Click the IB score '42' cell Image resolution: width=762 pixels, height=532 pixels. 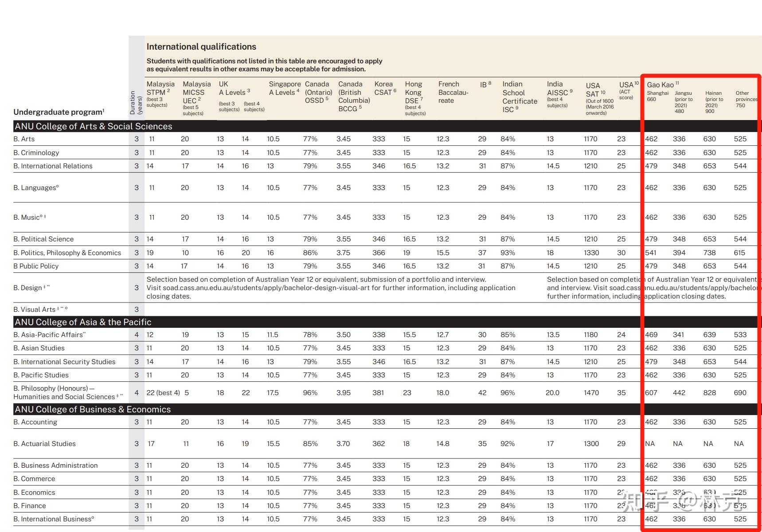482,392
